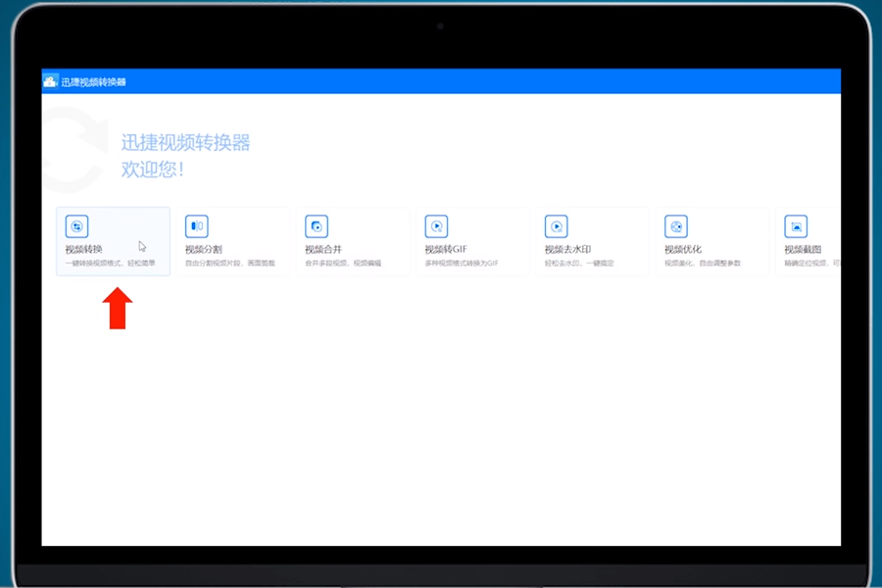Click the 视频截图 label
Viewport: 882px width, 588px height.
point(803,249)
